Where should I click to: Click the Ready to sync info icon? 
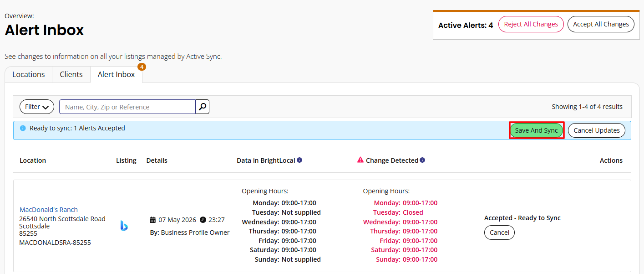[x=23, y=128]
